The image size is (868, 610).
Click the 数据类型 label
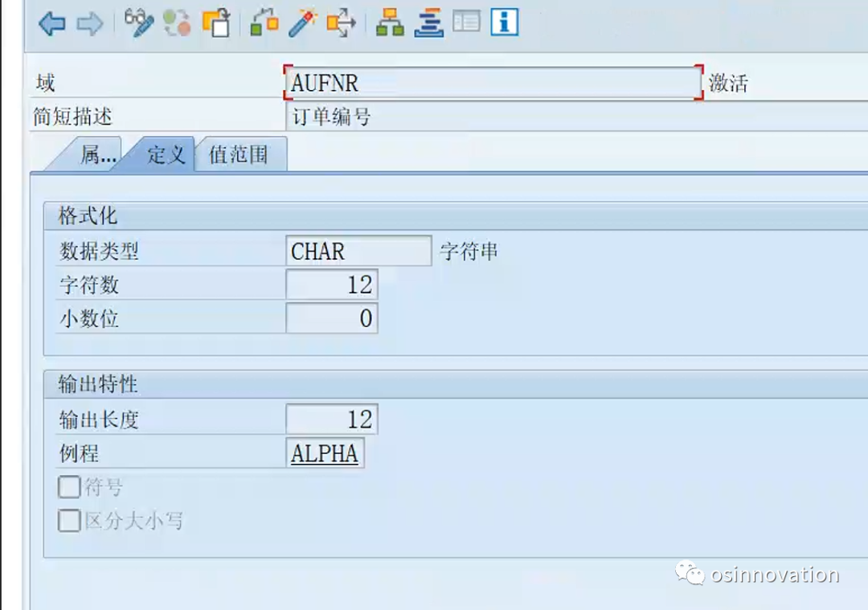[x=99, y=252]
